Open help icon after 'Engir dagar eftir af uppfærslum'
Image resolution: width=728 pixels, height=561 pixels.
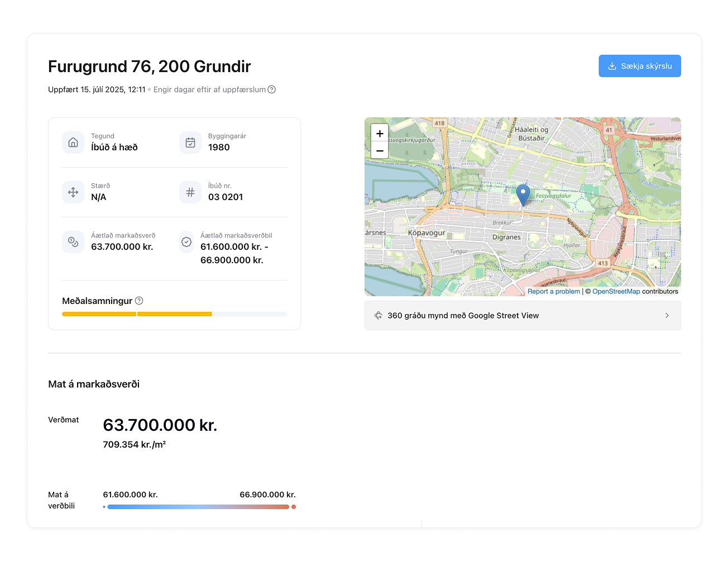(272, 89)
